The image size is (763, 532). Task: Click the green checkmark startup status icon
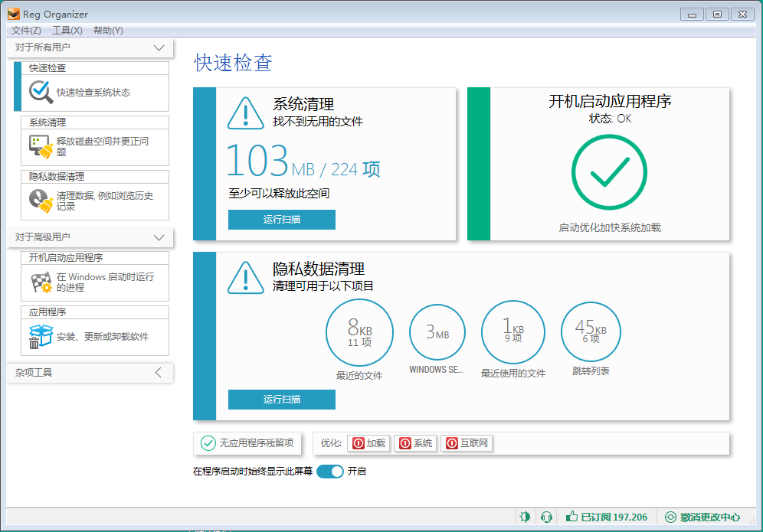[x=610, y=172]
